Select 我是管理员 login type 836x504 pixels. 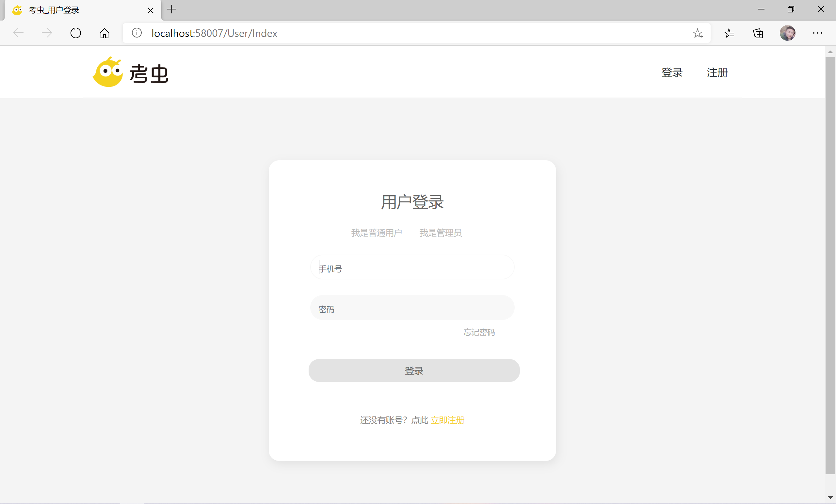pos(441,233)
